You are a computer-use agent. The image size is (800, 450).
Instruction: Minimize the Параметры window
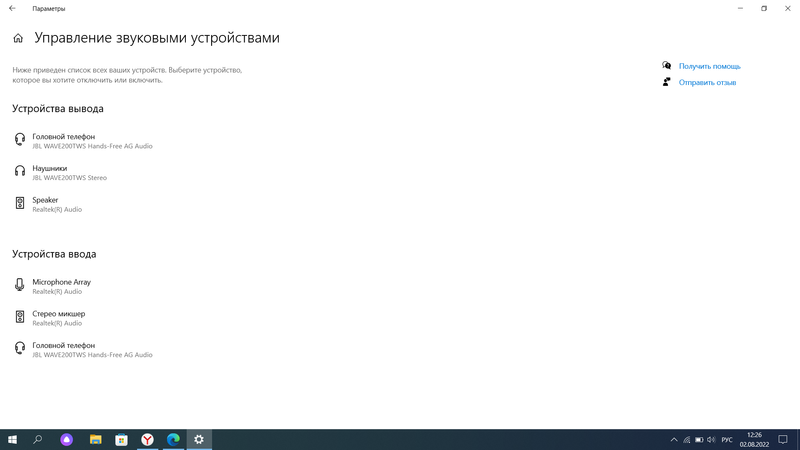coord(740,8)
